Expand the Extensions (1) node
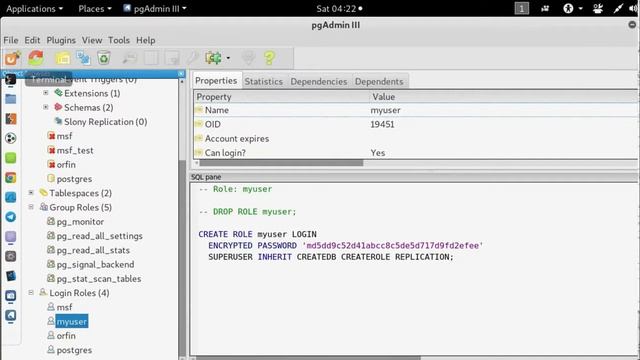Image resolution: width=640 pixels, height=360 pixels. (x=46, y=93)
